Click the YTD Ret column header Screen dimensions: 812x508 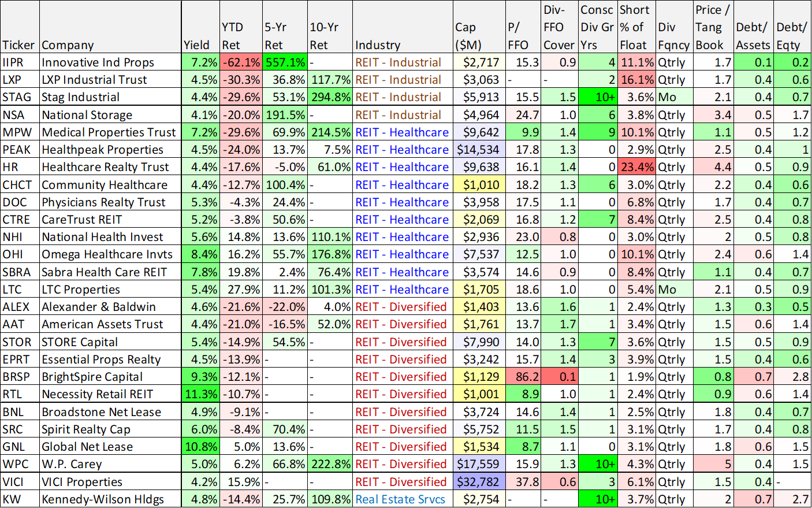(241, 27)
